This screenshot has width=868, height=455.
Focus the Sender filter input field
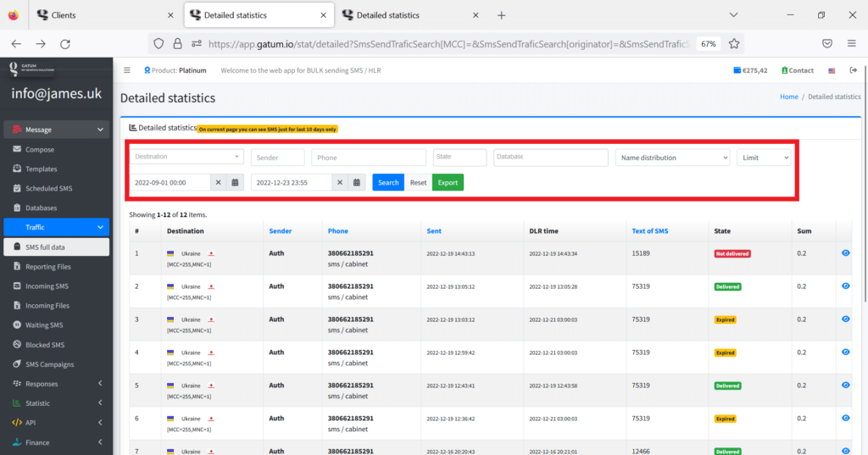pyautogui.click(x=277, y=158)
